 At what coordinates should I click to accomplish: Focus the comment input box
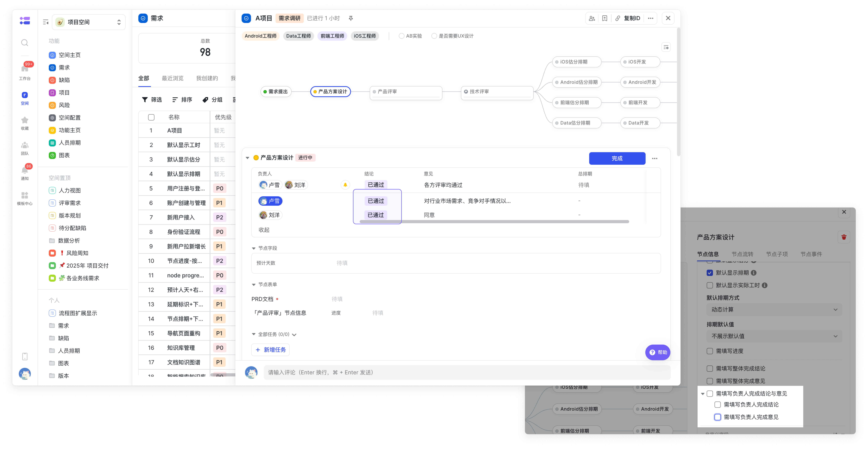(x=467, y=372)
